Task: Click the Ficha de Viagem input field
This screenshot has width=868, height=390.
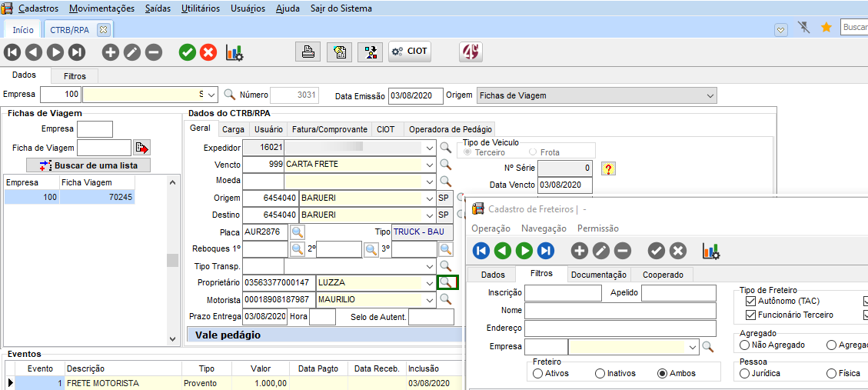Action: click(104, 148)
